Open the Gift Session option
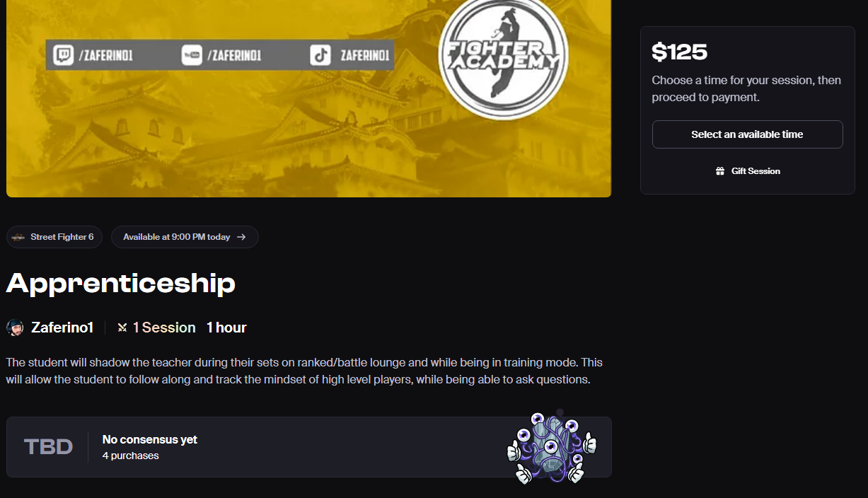The height and width of the screenshot is (498, 868). (x=747, y=171)
